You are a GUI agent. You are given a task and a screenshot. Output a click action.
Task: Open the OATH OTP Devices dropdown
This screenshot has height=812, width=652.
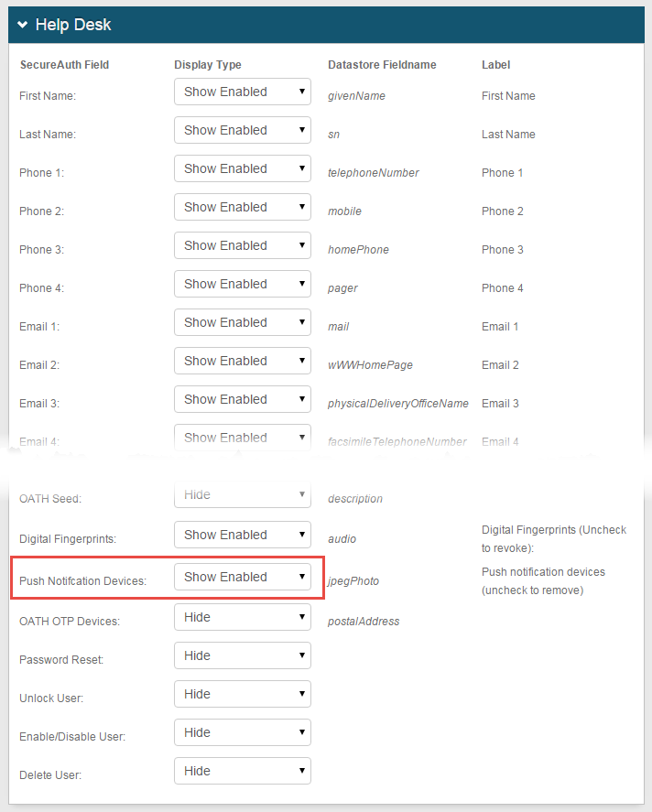pos(243,617)
